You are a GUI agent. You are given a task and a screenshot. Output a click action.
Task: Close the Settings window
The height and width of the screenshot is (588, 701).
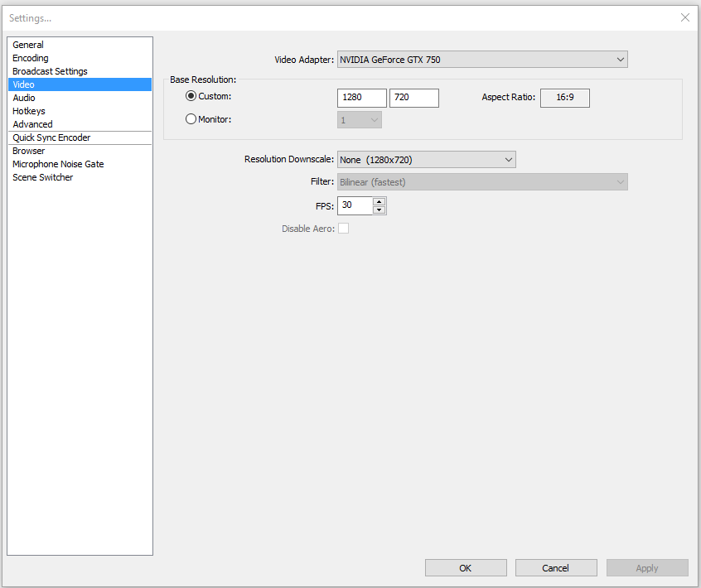coord(685,17)
